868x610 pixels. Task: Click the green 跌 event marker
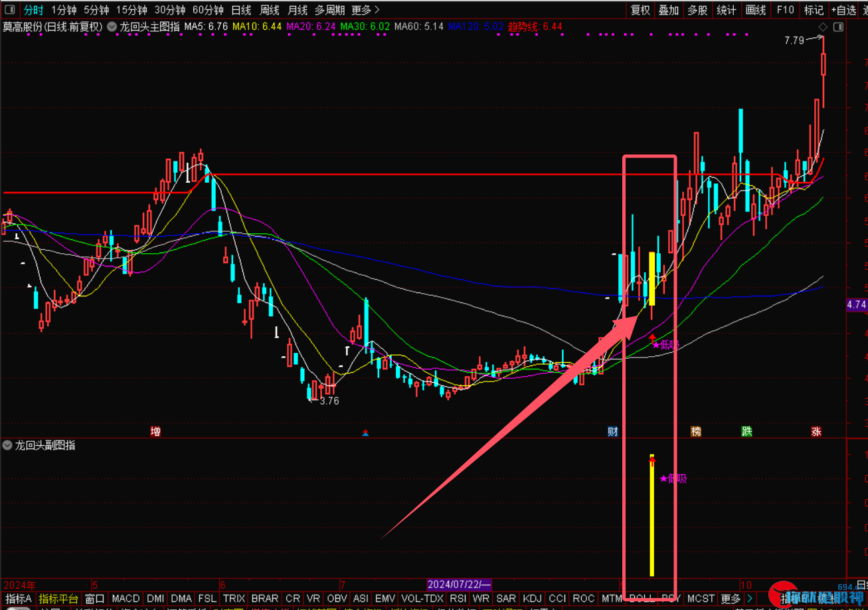pyautogui.click(x=747, y=431)
